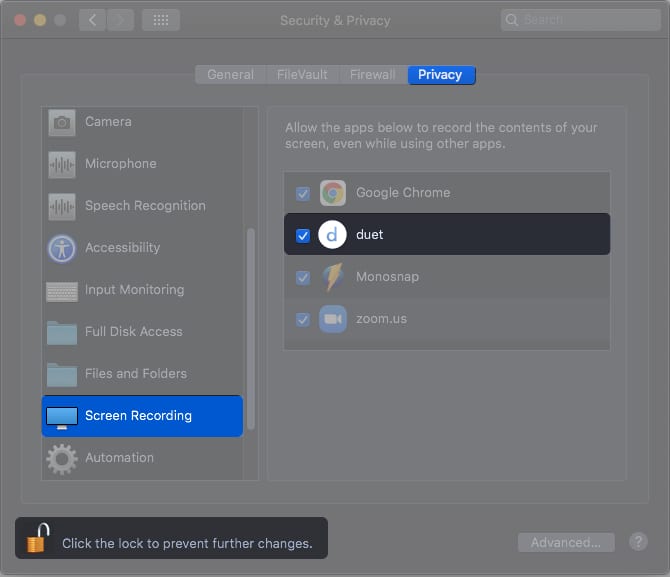Click the Full Disk Access folder icon
The height and width of the screenshot is (577, 670).
62,333
